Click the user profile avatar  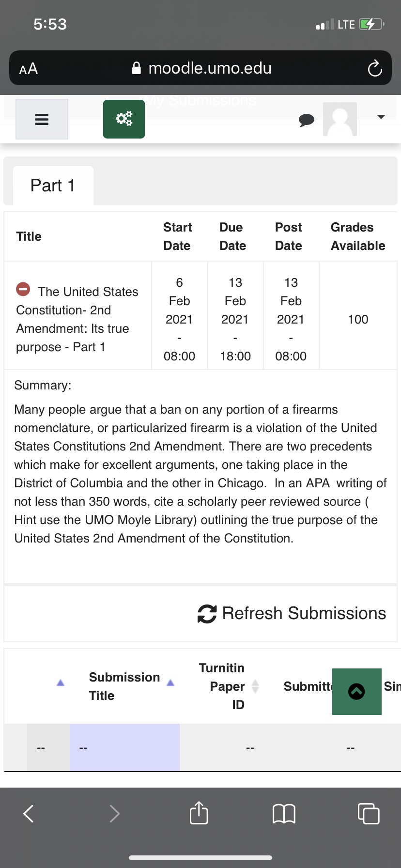tap(340, 119)
